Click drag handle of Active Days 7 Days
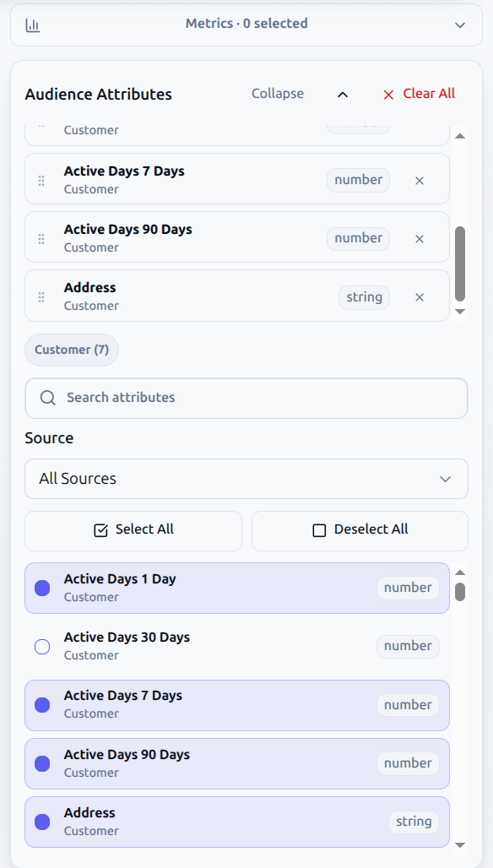The height and width of the screenshot is (868, 493). tap(41, 181)
